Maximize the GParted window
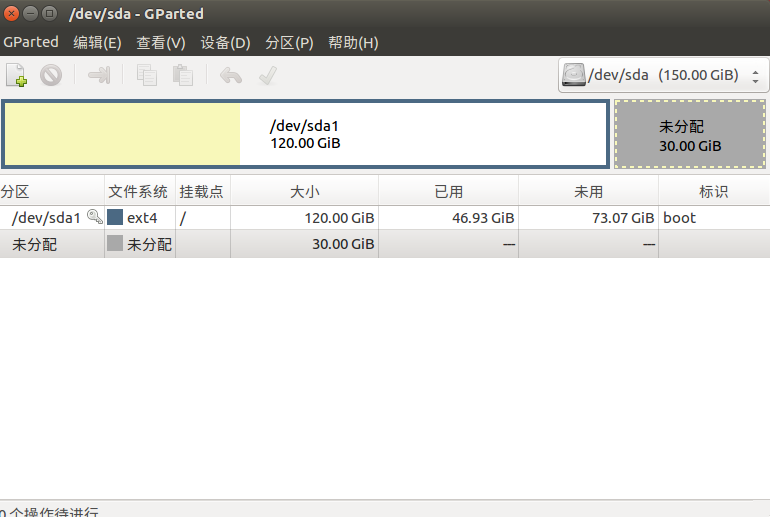Image resolution: width=770 pixels, height=517 pixels. 49,13
